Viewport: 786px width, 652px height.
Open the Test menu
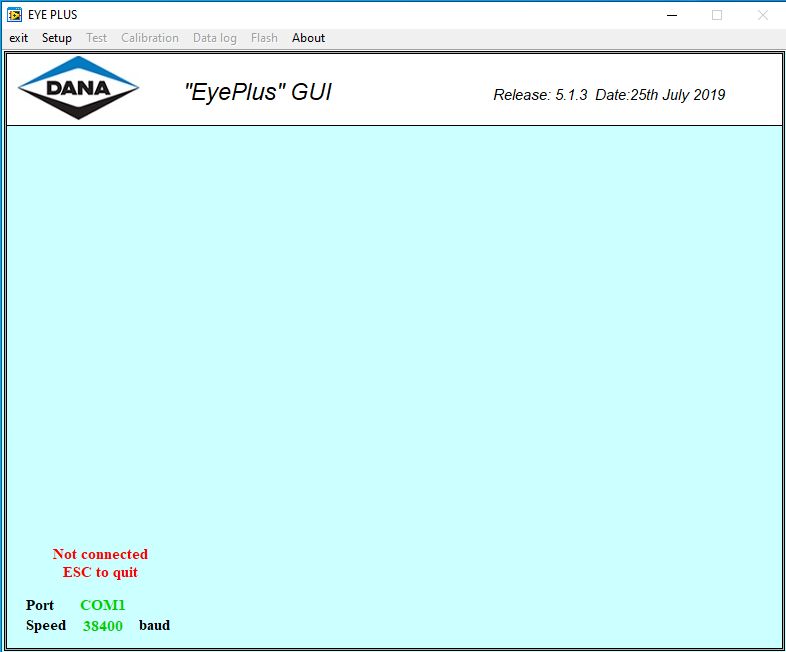(96, 38)
